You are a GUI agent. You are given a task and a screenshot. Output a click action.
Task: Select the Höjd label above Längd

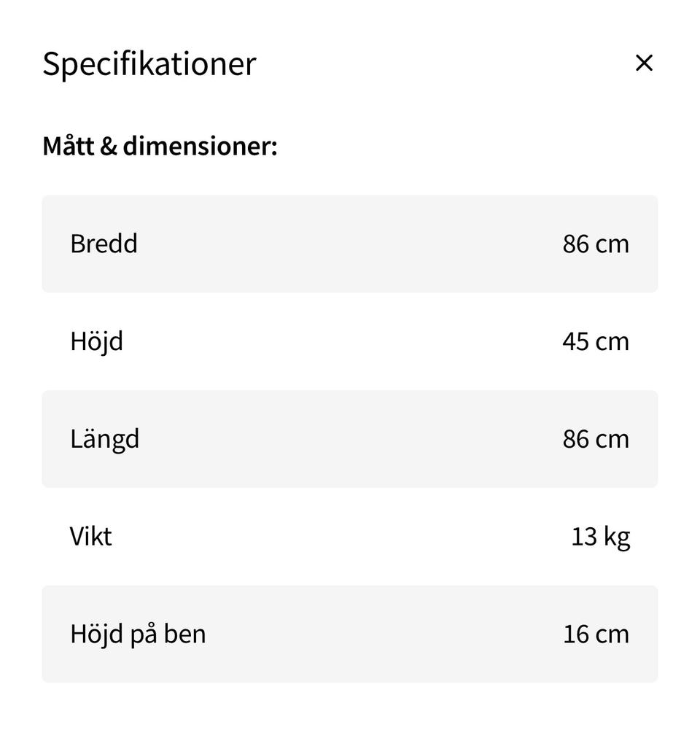coord(96,341)
